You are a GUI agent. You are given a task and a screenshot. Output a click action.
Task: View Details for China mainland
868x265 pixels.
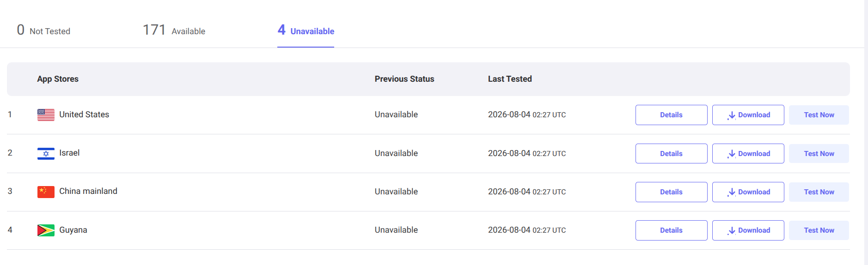[x=671, y=192]
